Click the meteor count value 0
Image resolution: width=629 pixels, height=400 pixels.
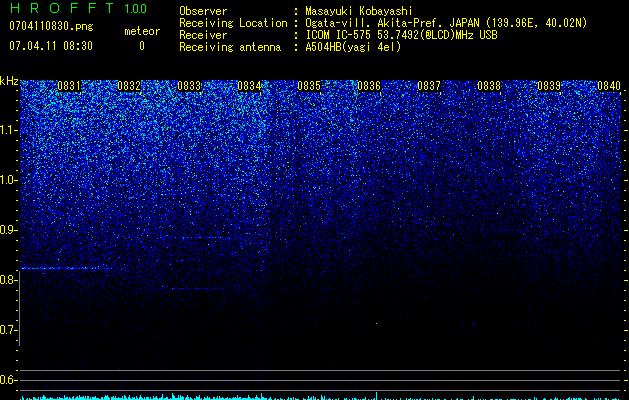tap(142, 46)
